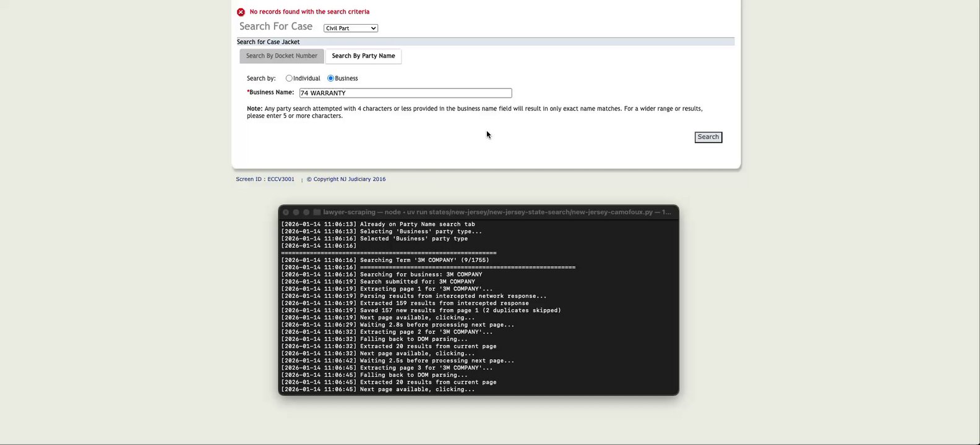This screenshot has height=445, width=980.
Task: Click the Screen ID : ECCV3001 text
Action: click(x=265, y=179)
